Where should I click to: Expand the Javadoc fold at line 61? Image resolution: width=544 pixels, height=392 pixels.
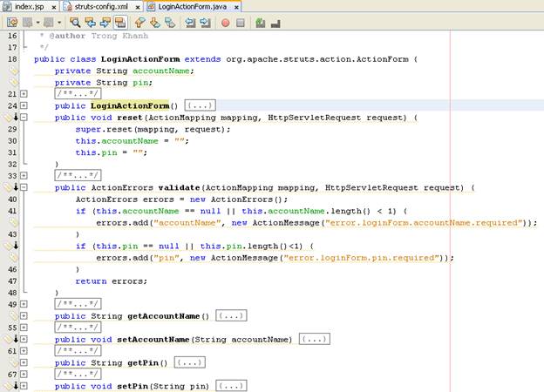click(24, 351)
